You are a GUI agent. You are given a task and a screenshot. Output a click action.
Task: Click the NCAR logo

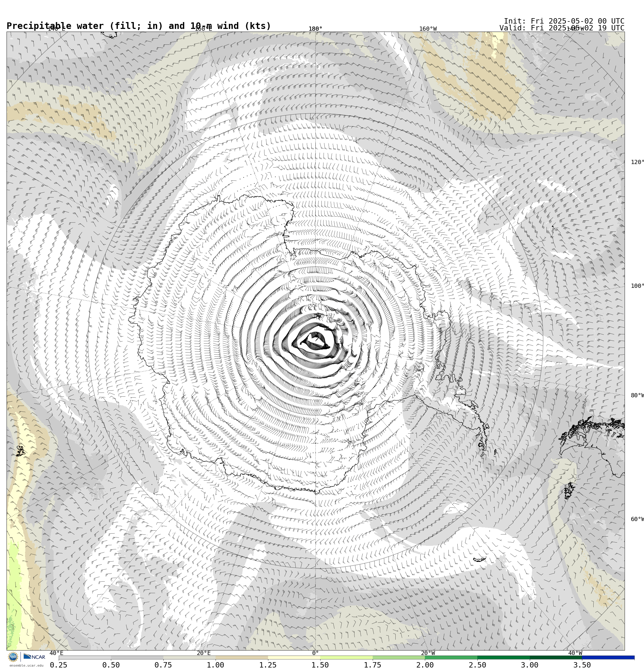(35, 657)
